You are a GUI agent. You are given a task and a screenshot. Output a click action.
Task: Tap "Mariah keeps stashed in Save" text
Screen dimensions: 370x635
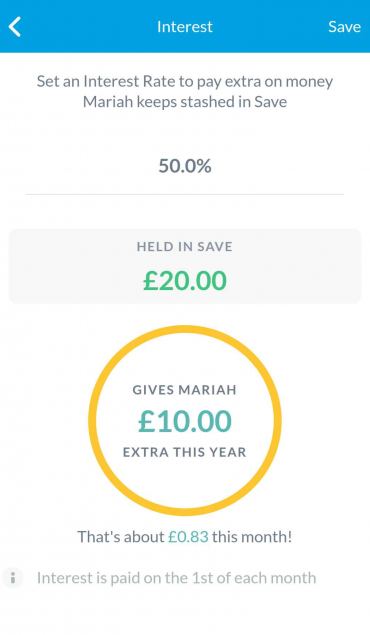185,102
